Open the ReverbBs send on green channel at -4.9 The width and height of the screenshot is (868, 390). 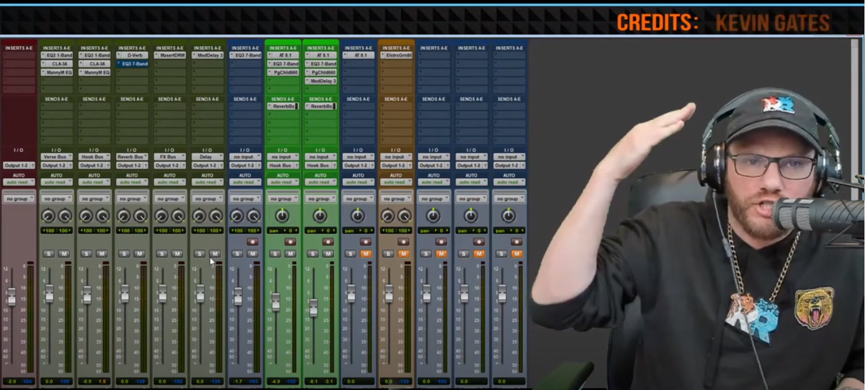pyautogui.click(x=282, y=107)
